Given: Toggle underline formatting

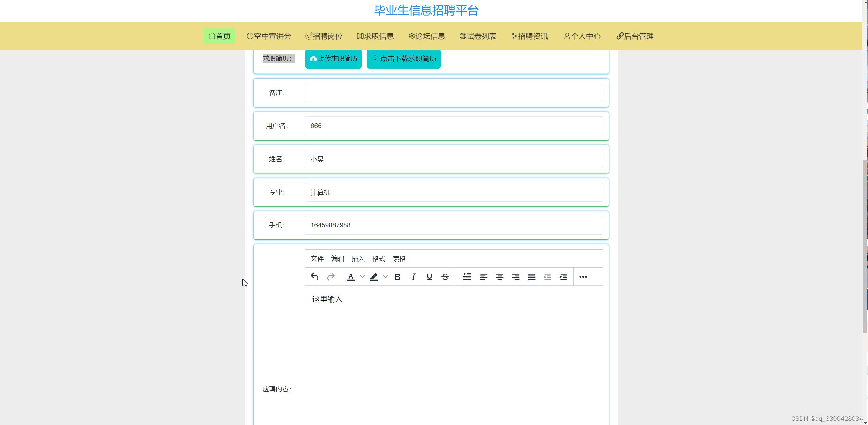Looking at the screenshot, I should [429, 277].
